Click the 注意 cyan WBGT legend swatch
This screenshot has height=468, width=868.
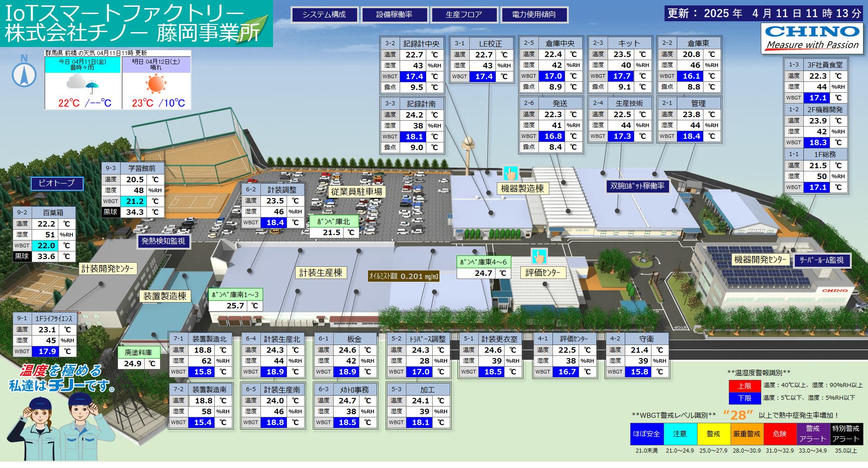tap(680, 434)
